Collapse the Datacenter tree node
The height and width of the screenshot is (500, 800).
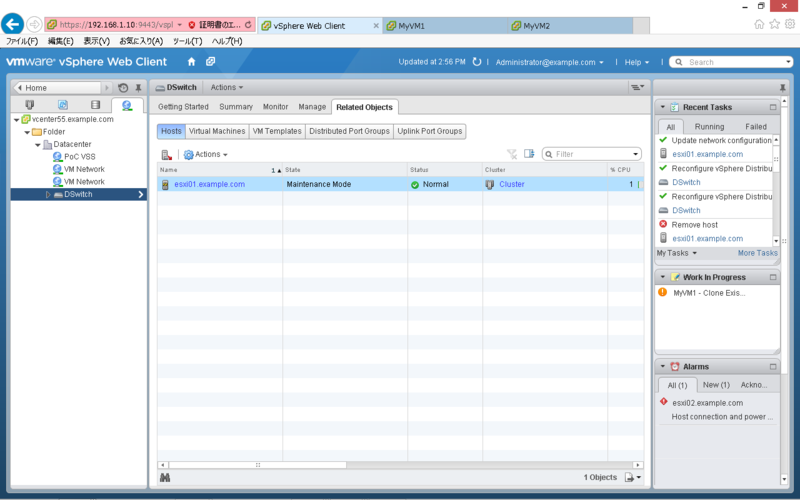(x=37, y=145)
